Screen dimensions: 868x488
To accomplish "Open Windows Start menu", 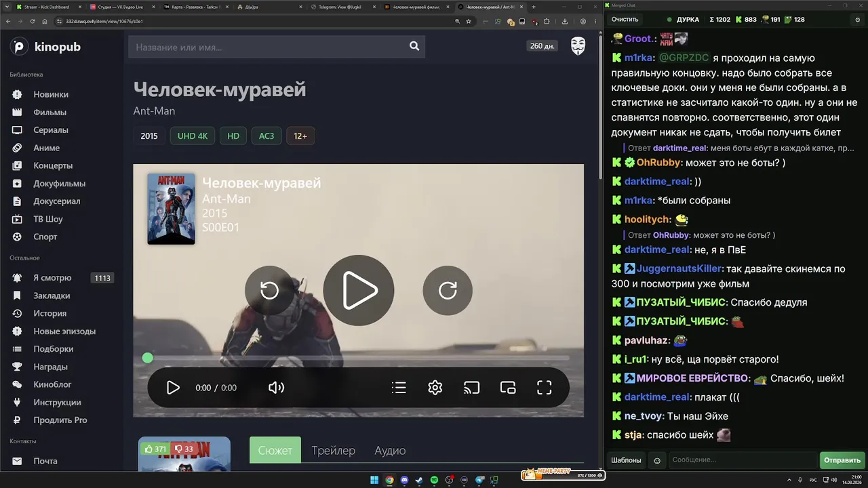I will point(374,481).
